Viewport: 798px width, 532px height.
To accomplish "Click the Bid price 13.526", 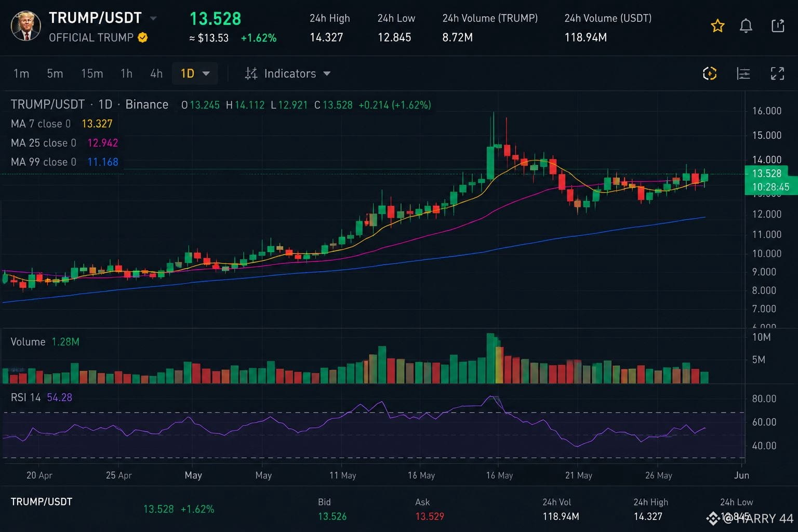I will pos(332,516).
